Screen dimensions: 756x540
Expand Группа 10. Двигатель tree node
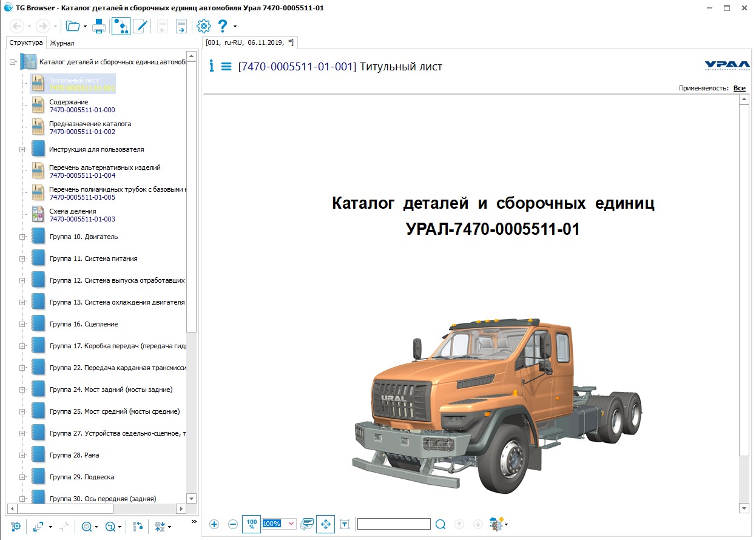point(22,237)
